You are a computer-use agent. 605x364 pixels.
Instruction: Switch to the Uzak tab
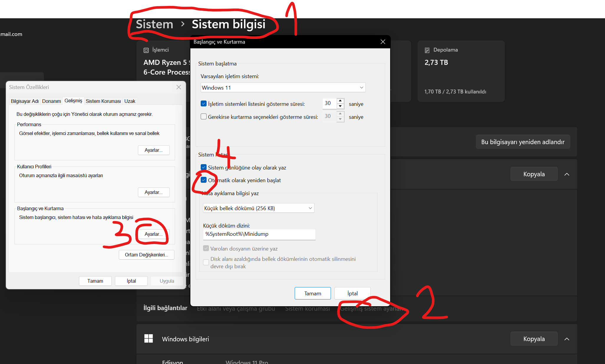(130, 101)
